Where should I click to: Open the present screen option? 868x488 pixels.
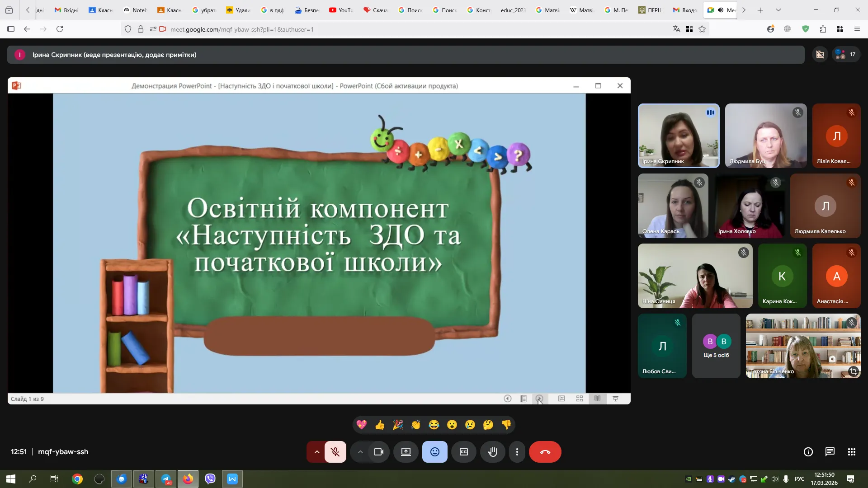tap(406, 452)
